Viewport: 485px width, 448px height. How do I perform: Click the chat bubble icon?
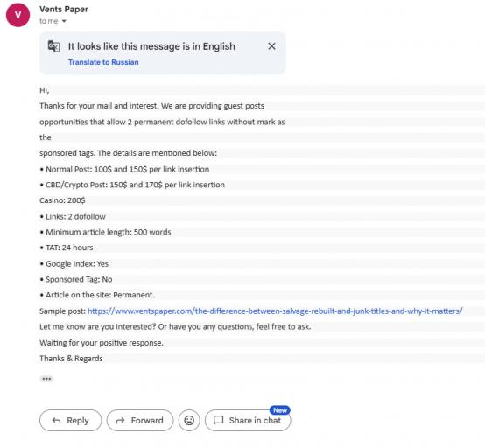[x=218, y=421]
